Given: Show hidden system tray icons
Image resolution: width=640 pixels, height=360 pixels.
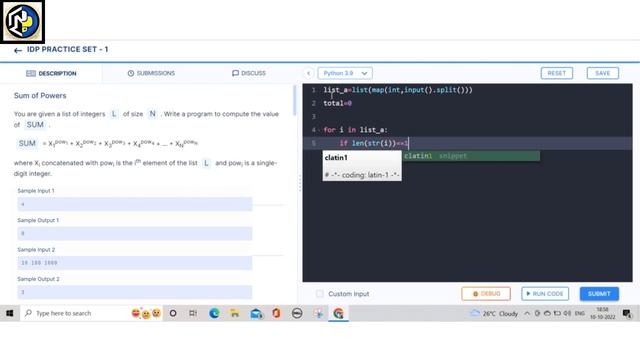Looking at the screenshot, I should coord(527,313).
